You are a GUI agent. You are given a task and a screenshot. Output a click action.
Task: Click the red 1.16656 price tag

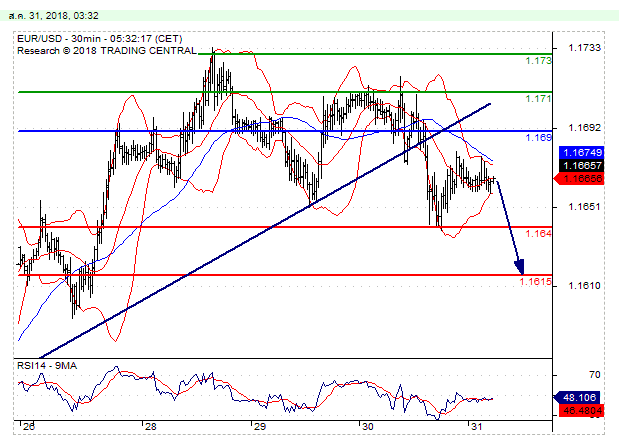tap(579, 178)
